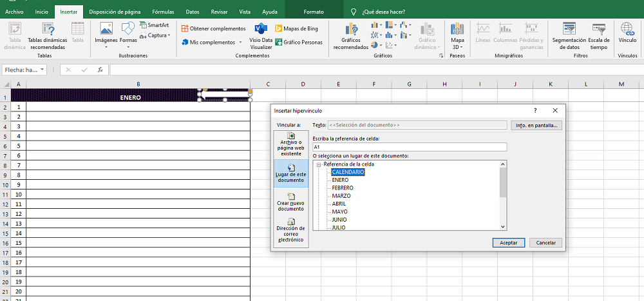Select ENERO sheet in the list
Viewport: 644px width, 301px height.
pyautogui.click(x=340, y=180)
